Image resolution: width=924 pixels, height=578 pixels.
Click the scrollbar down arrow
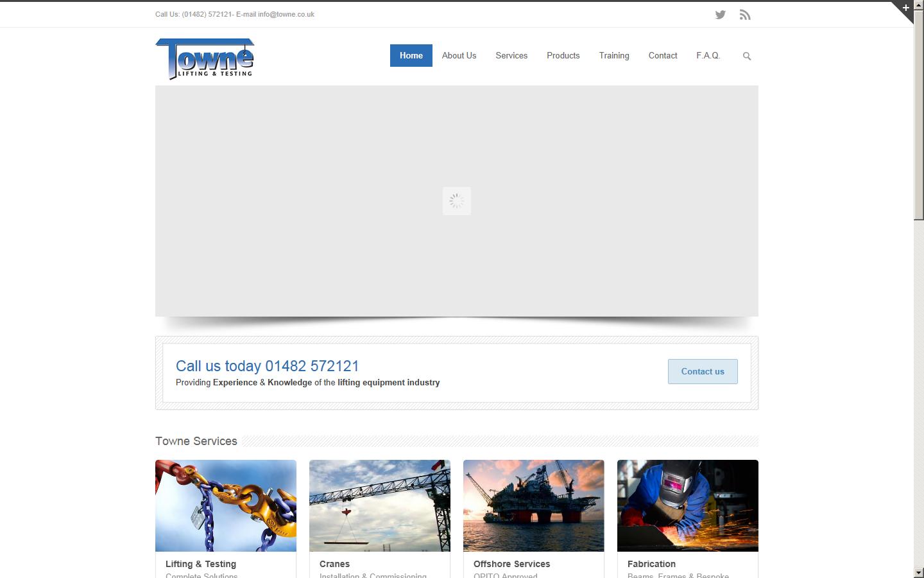pyautogui.click(x=919, y=572)
